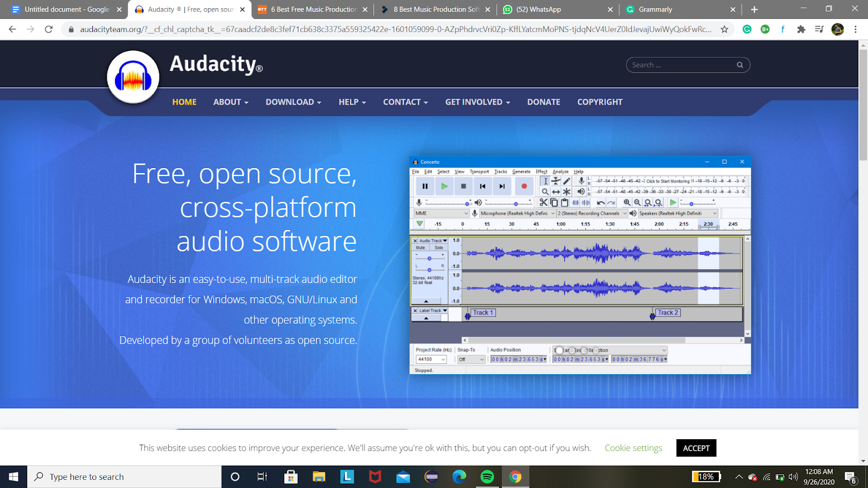This screenshot has height=488, width=868.
Task: Select the asterisk Multi-Tool
Action: tap(567, 191)
